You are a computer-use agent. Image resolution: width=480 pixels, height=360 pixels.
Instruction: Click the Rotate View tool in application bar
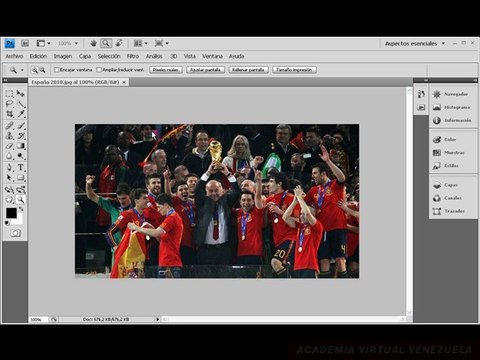point(119,43)
